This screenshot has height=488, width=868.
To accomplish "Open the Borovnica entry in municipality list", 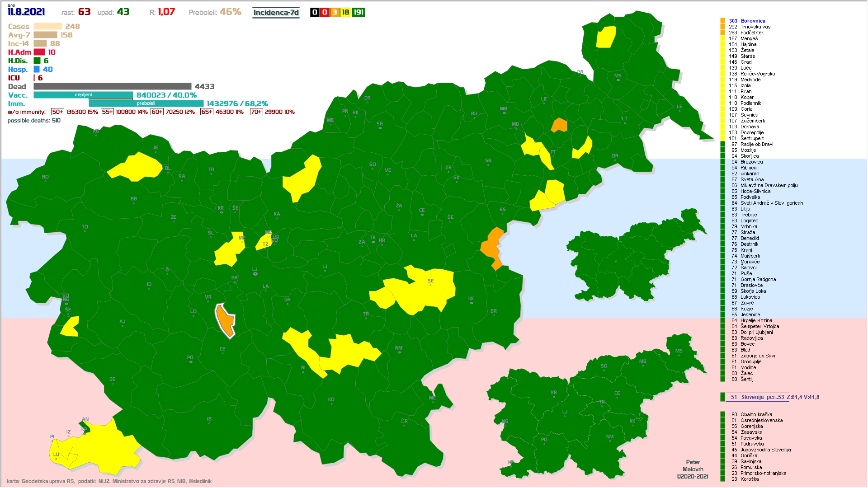I will tap(753, 21).
